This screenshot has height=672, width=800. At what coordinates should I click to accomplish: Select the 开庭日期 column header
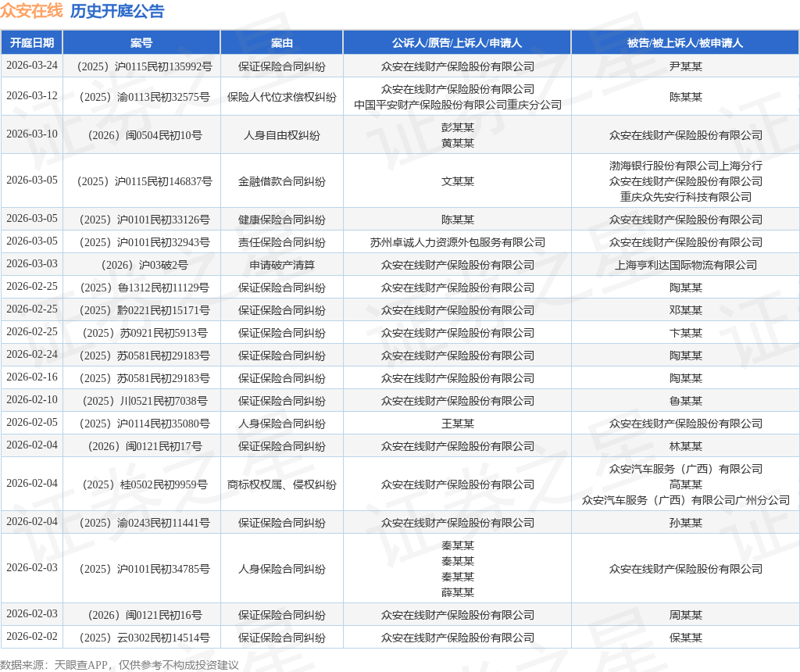[31, 43]
